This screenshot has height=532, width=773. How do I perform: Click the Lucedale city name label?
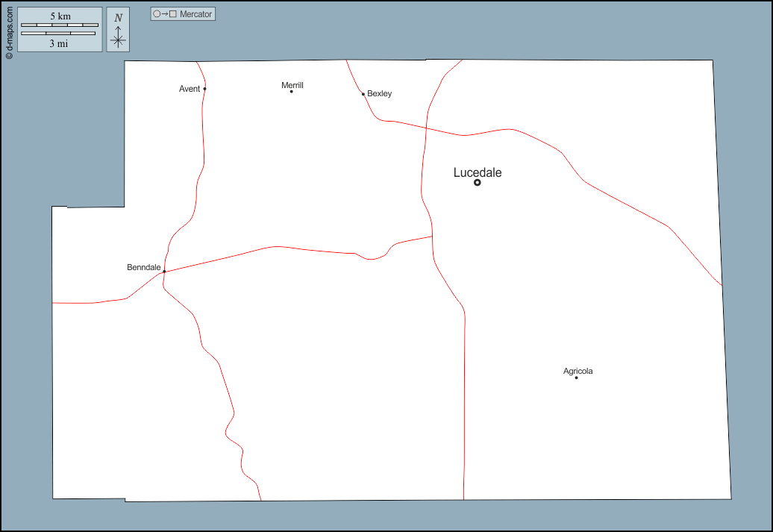(x=478, y=172)
